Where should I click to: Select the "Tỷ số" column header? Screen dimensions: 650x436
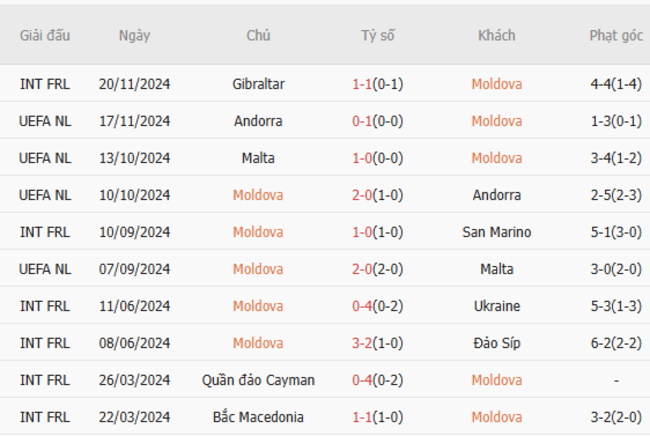378,36
